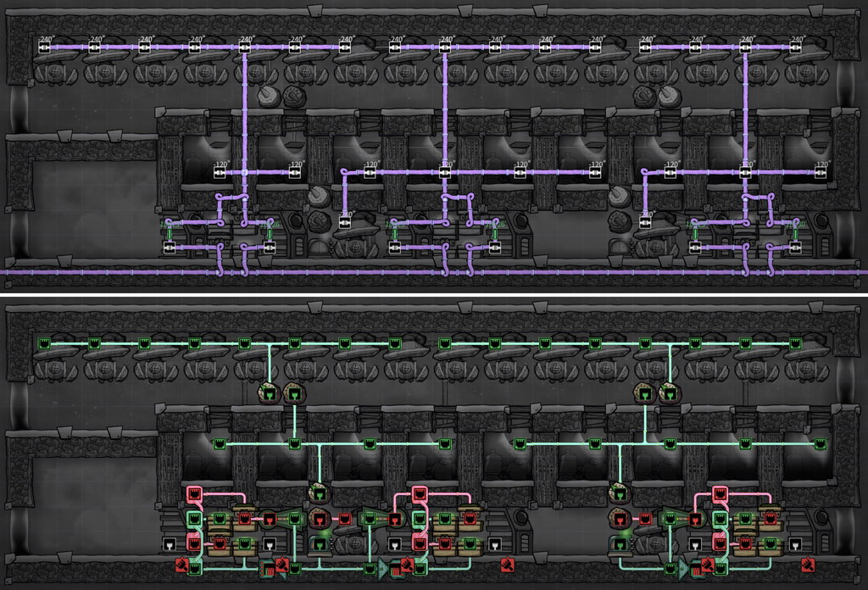Screen dimensions: 868x590
Task: Click the leftmost 240 power consumer in top row
Action: pos(45,48)
